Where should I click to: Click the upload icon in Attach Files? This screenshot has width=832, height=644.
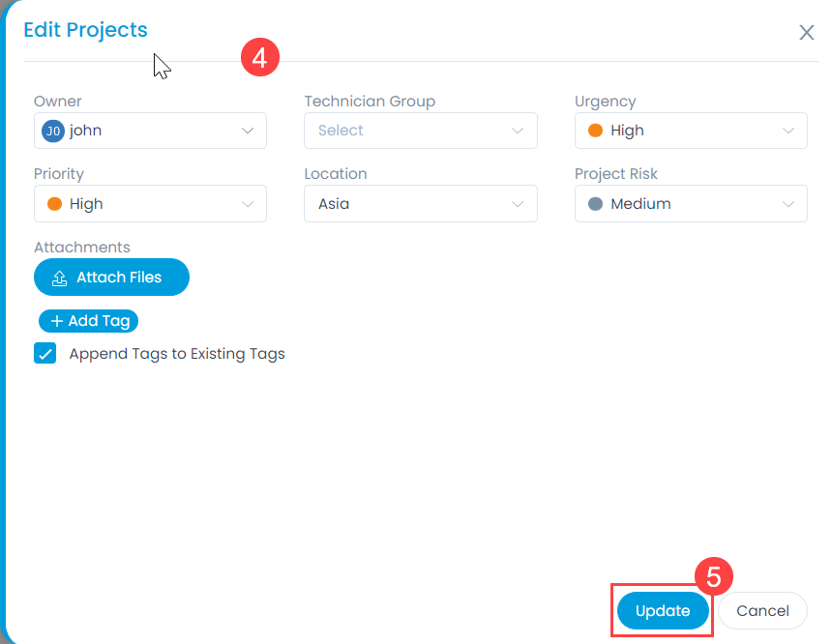pos(59,278)
